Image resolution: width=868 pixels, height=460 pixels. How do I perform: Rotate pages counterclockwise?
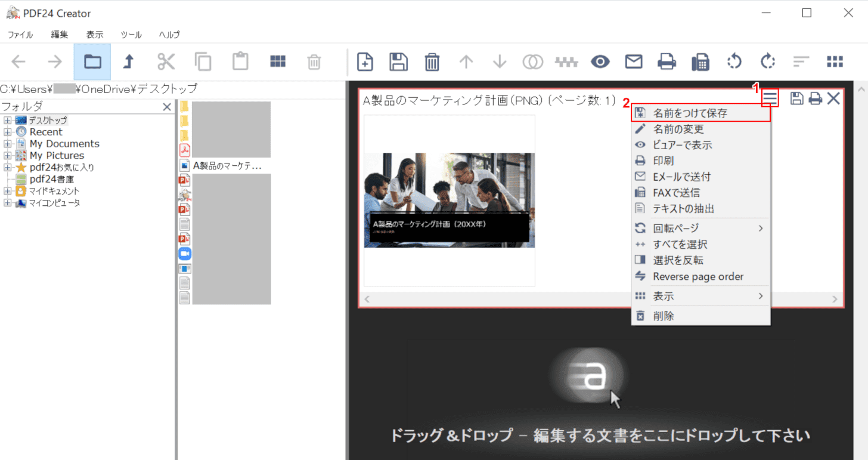[734, 61]
